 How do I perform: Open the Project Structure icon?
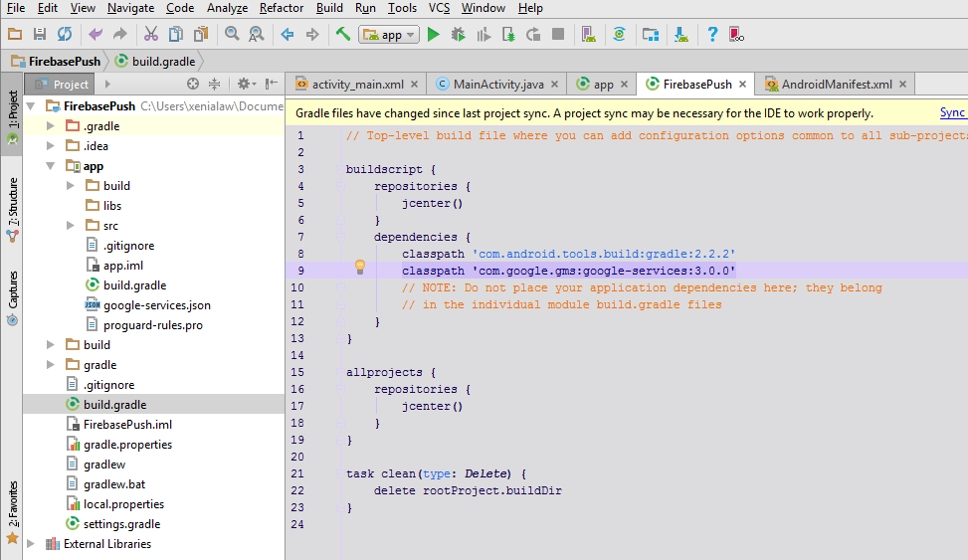tap(650, 35)
